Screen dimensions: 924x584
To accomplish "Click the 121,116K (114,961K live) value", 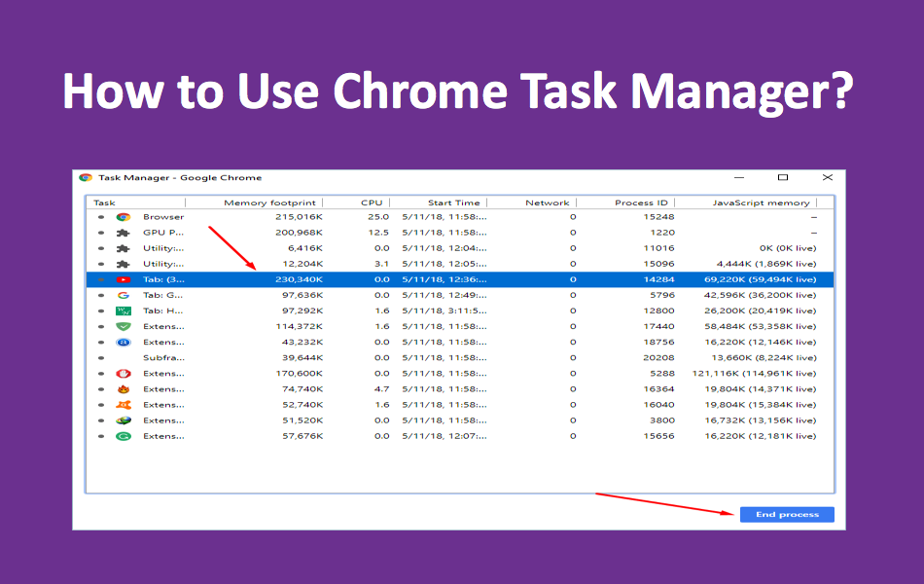I will (x=755, y=374).
